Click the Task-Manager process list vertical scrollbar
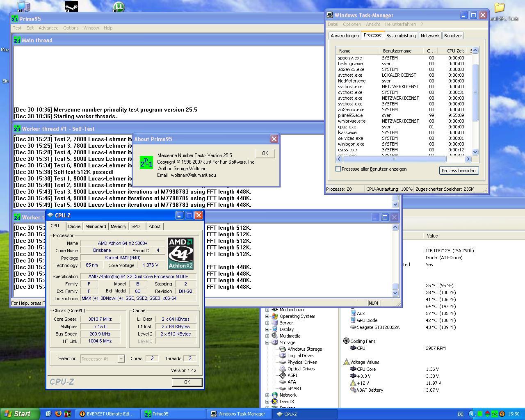 475,100
